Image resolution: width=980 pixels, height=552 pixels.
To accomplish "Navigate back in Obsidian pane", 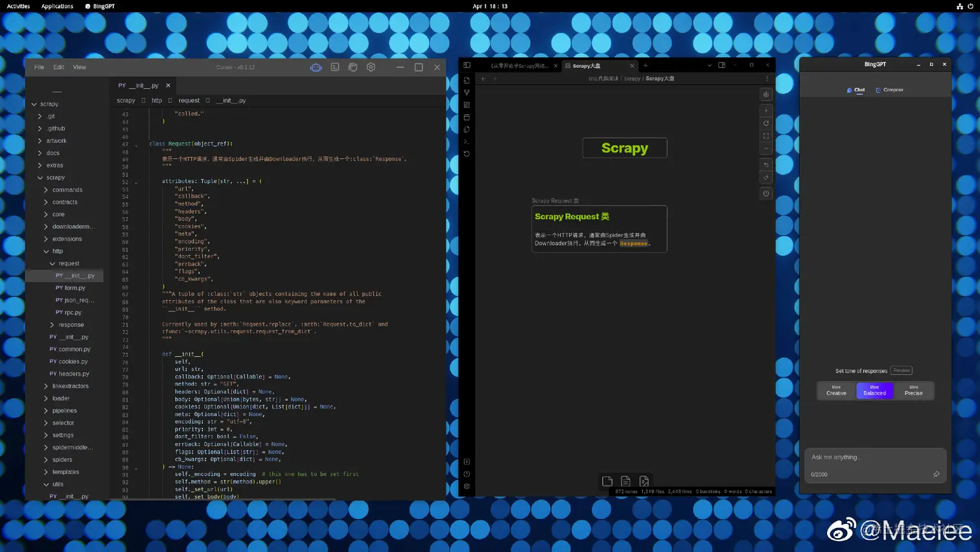I will pos(484,78).
